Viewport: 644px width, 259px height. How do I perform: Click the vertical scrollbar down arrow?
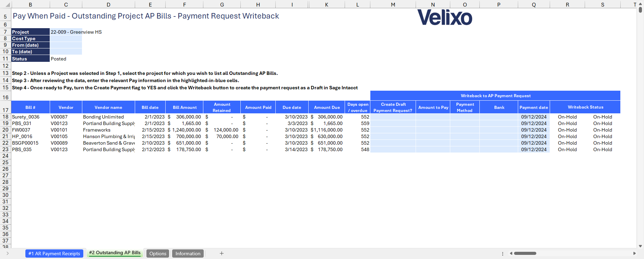[x=640, y=246]
